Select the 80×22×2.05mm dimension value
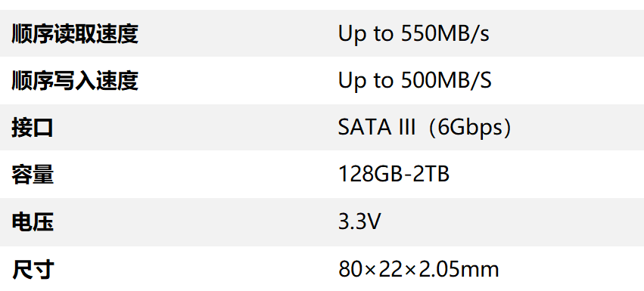Image resolution: width=644 pixels, height=291 pixels. (x=418, y=270)
